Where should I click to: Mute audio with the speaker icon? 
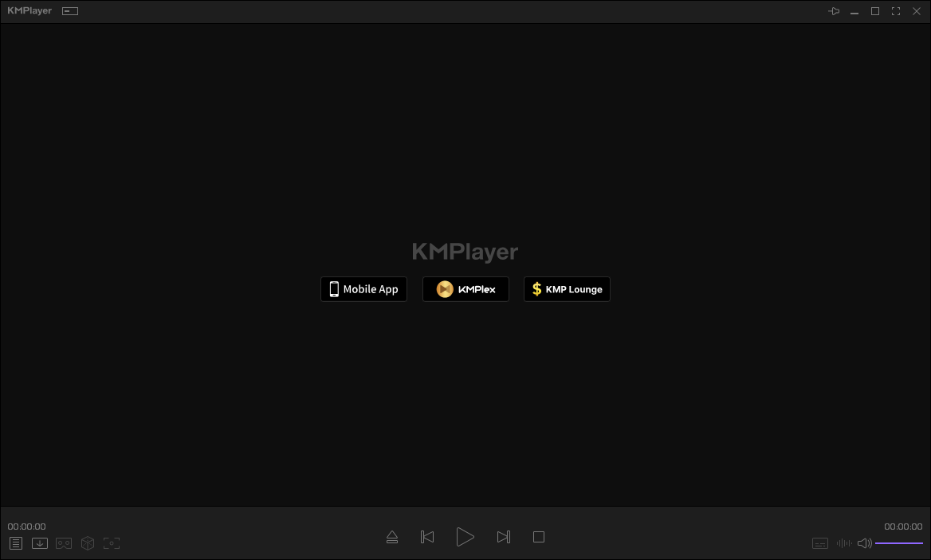click(864, 542)
